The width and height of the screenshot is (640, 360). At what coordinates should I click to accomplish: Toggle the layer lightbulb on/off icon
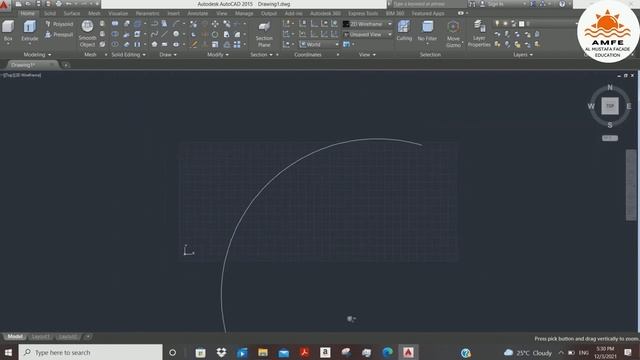pyautogui.click(x=497, y=24)
